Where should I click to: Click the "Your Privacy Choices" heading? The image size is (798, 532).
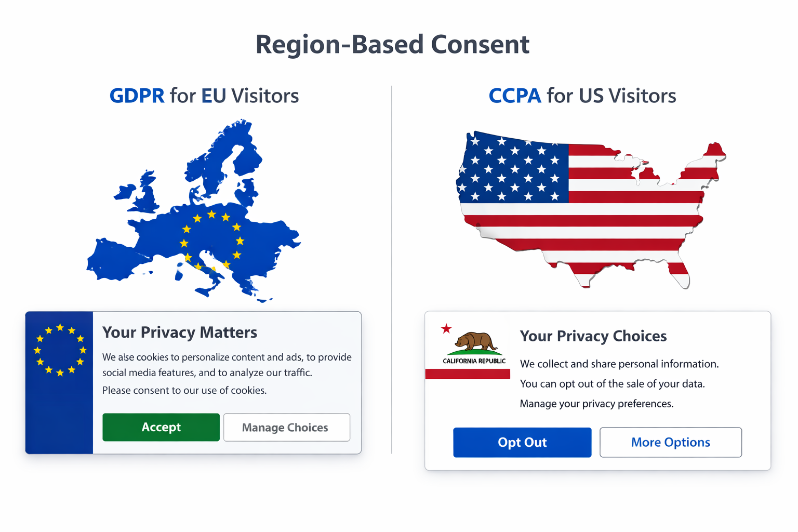click(593, 336)
